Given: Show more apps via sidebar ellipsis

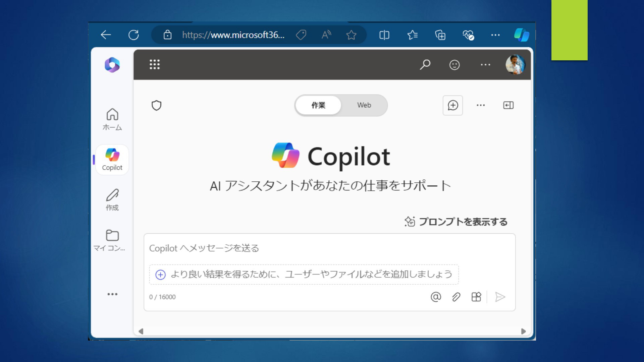Looking at the screenshot, I should pyautogui.click(x=112, y=294).
